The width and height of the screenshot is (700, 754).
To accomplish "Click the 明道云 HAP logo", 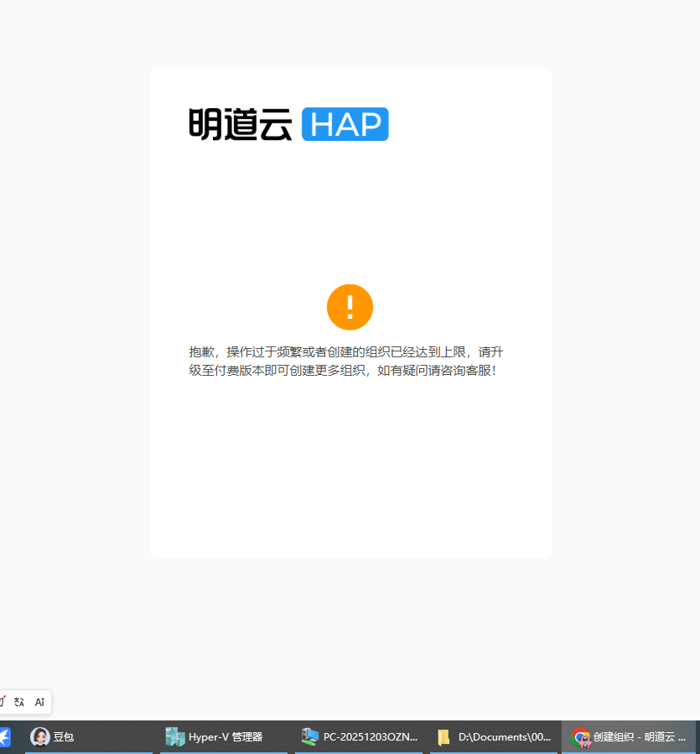I will (x=288, y=124).
